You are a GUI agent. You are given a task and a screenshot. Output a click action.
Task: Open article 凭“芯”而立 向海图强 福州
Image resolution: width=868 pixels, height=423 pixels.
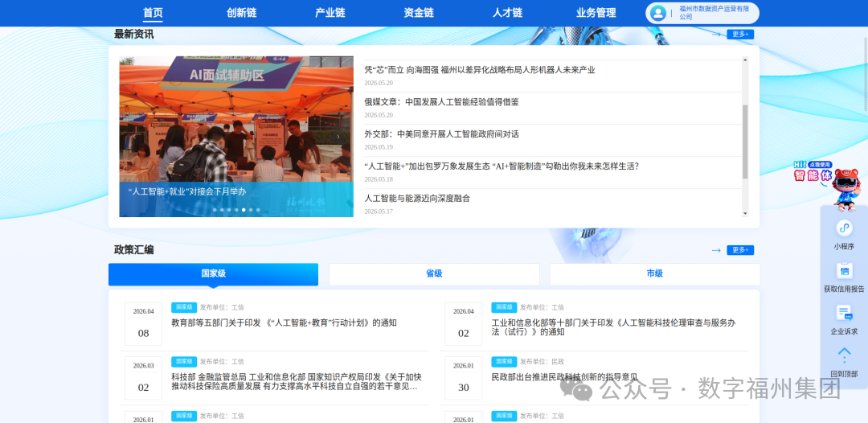pyautogui.click(x=479, y=70)
